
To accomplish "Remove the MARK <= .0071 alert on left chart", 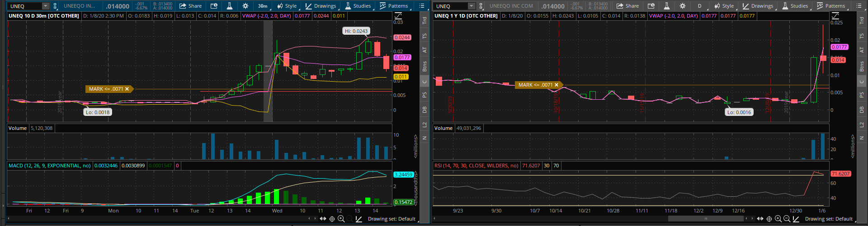I will pyautogui.click(x=127, y=89).
